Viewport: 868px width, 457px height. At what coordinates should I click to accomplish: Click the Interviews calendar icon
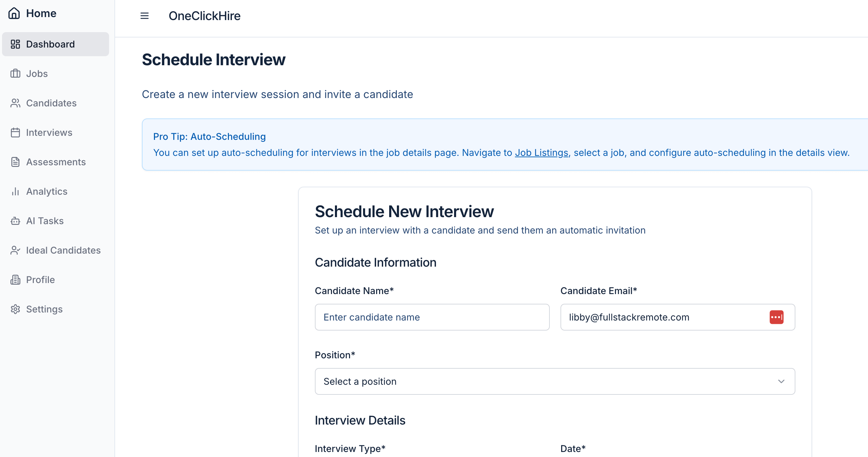[x=15, y=132]
